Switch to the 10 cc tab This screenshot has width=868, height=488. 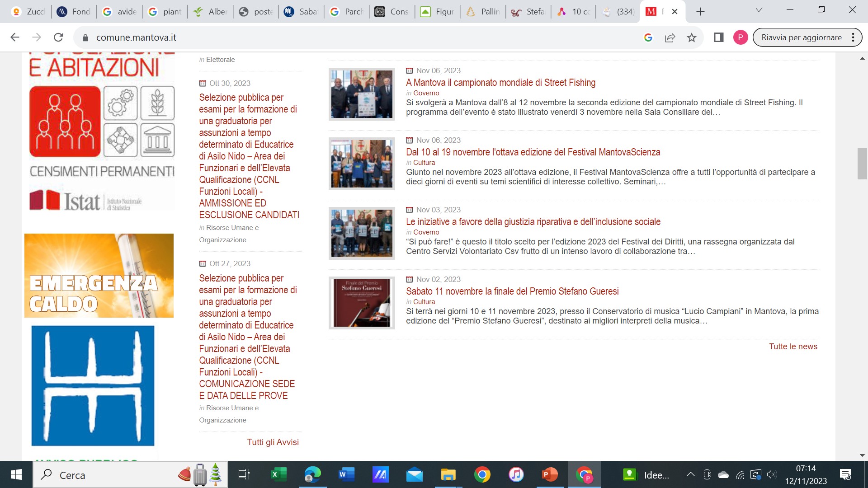(x=574, y=12)
